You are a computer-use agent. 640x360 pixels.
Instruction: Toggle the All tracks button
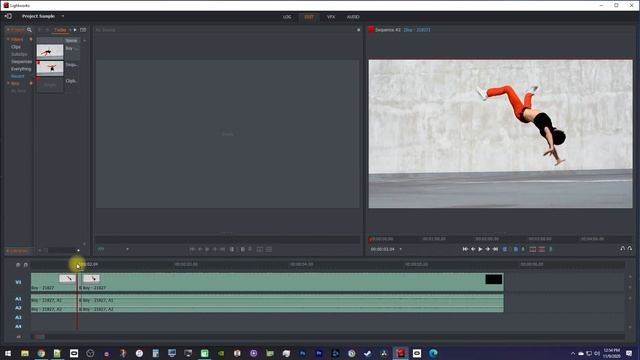pos(18,337)
